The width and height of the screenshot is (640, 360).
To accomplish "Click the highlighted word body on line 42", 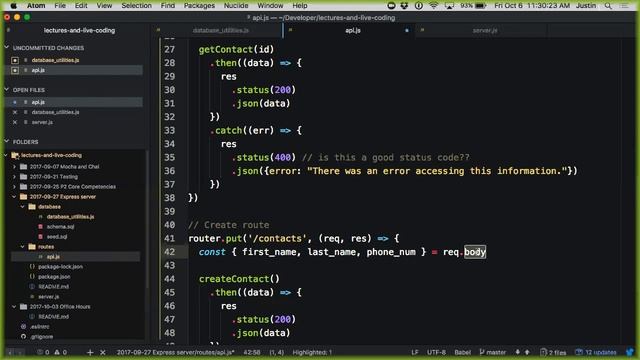I will click(475, 252).
